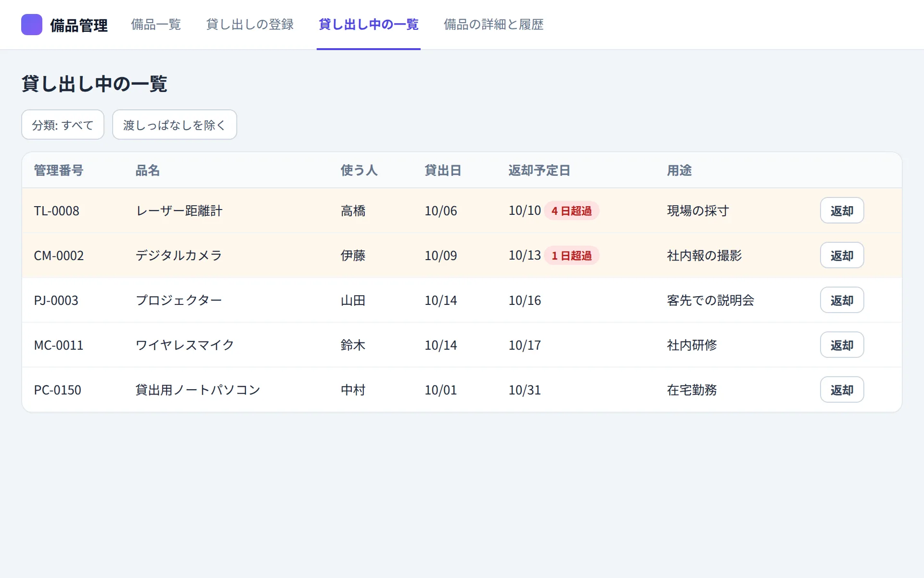Click the 社内報の撮影 purpose cell
This screenshot has width=924, height=578.
[x=704, y=256]
